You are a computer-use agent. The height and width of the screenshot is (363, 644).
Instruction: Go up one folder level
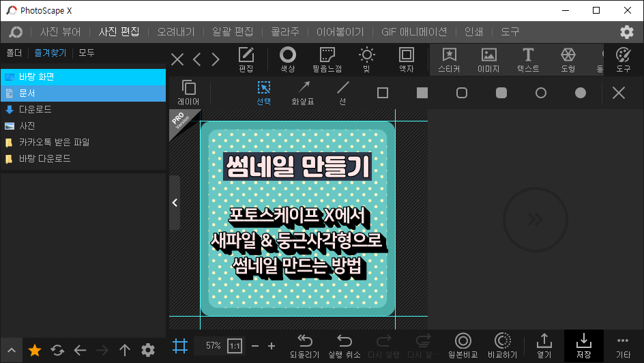pyautogui.click(x=125, y=350)
